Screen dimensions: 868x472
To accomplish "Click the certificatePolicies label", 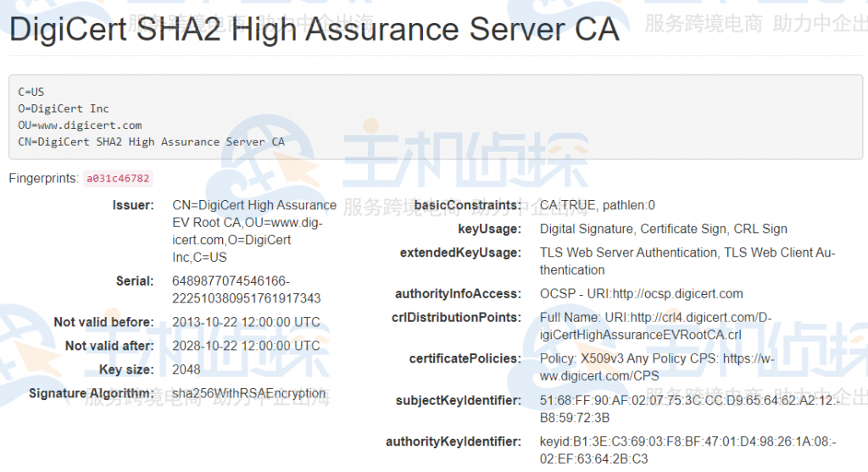I will [465, 358].
